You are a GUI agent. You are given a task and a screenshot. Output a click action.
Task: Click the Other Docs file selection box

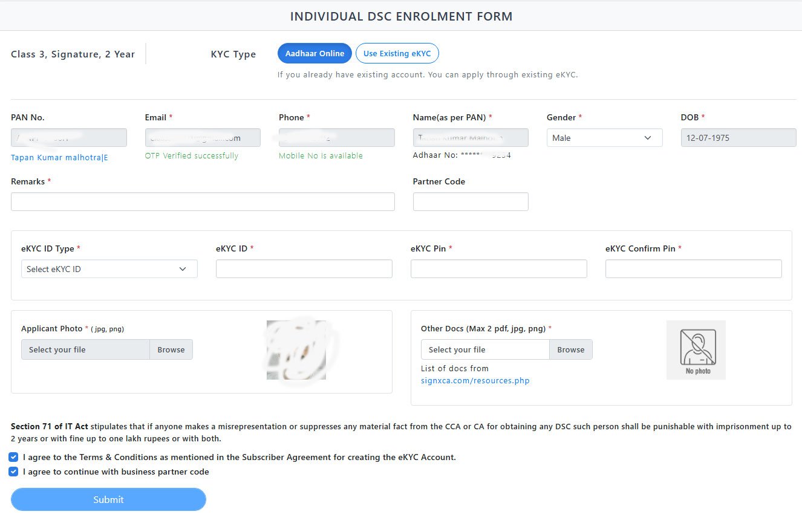(x=485, y=349)
